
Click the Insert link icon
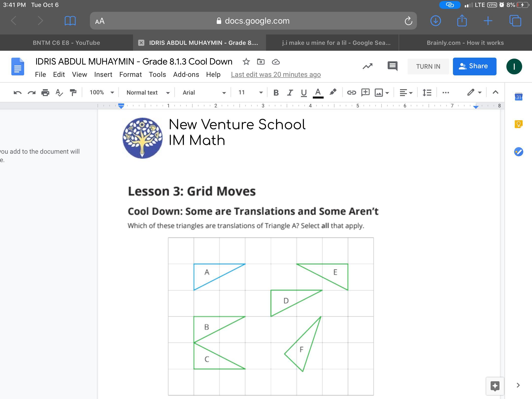coord(351,93)
